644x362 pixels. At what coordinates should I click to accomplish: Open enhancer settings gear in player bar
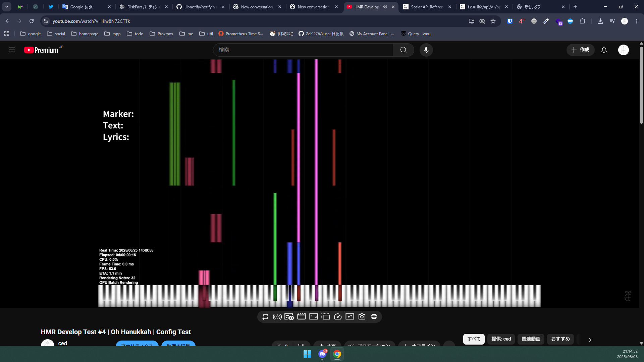(374, 317)
